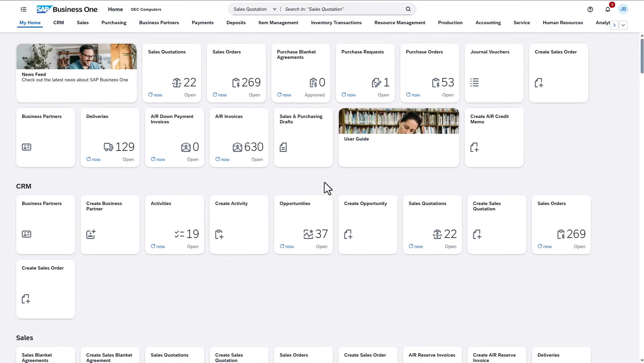The height and width of the screenshot is (363, 644).
Task: Click the Create Business Partner icon
Action: 91,234
